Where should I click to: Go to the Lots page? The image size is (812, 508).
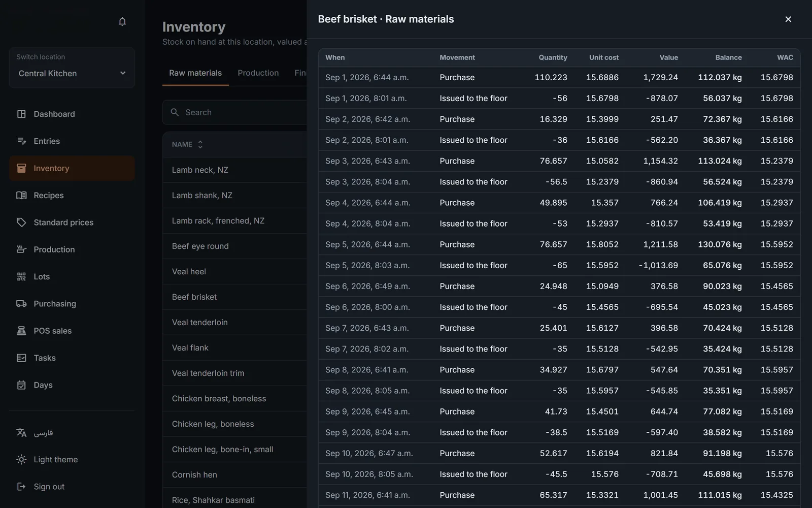pyautogui.click(x=72, y=276)
